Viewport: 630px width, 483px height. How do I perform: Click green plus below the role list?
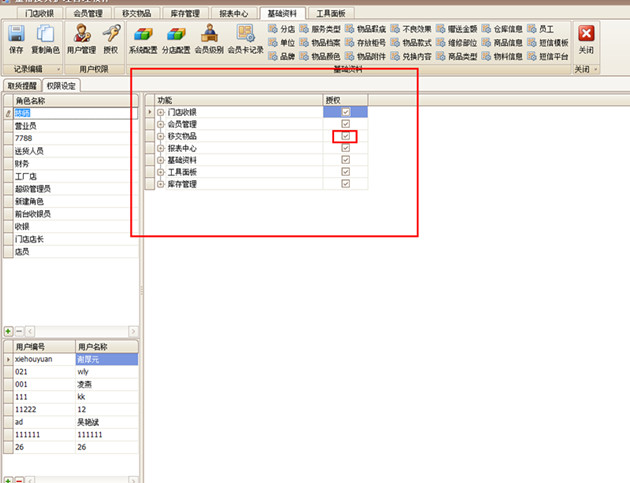(x=8, y=331)
